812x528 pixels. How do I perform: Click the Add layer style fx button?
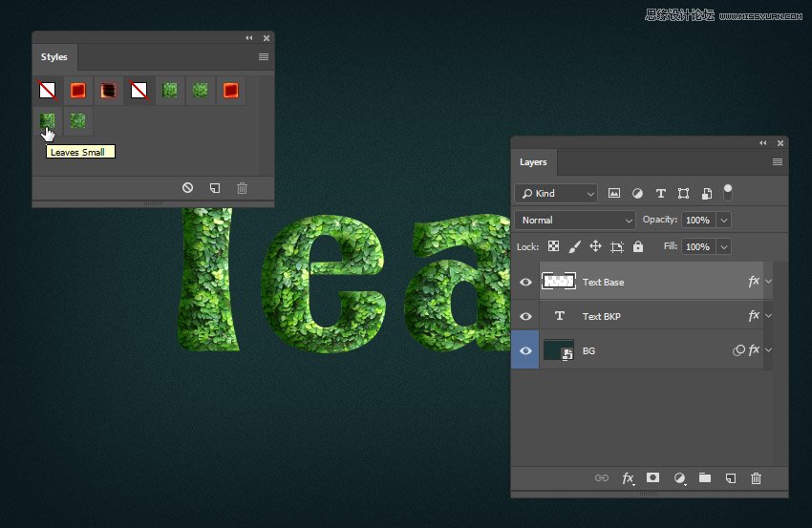click(x=628, y=478)
